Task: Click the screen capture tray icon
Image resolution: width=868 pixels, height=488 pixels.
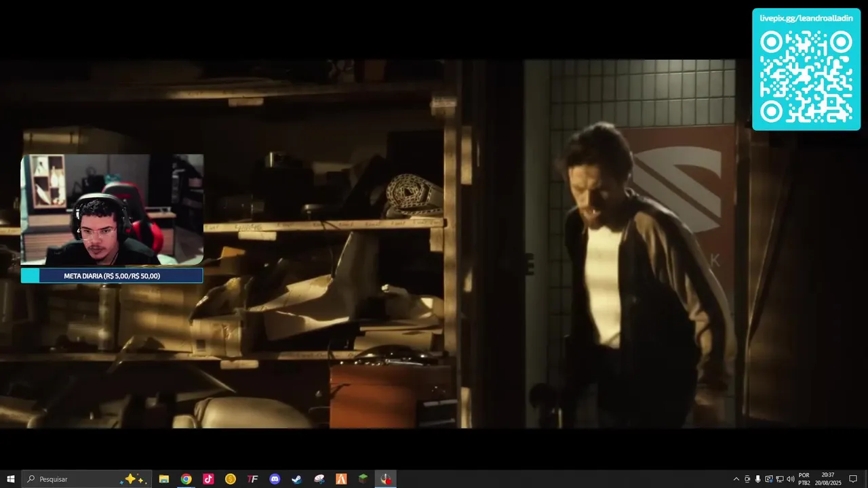Action: pos(769,479)
